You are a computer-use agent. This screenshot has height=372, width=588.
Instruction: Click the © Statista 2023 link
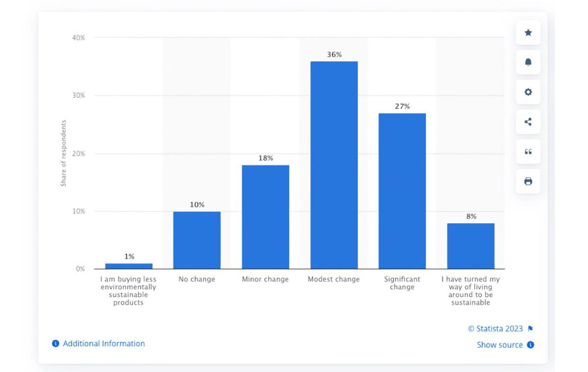(495, 329)
